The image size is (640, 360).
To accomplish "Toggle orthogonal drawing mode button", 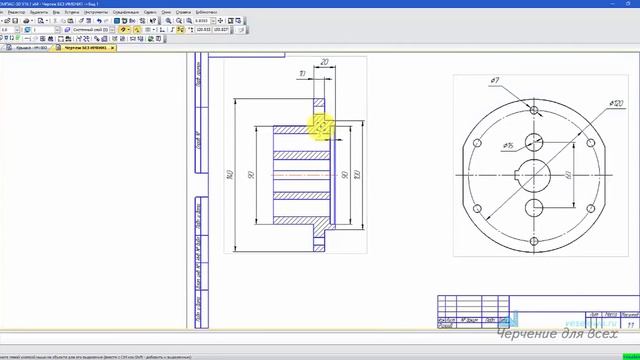I will coord(172,30).
